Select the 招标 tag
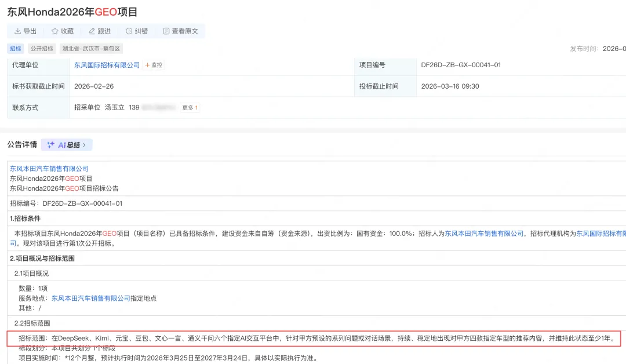Screen dimensions: 626x364 16,49
